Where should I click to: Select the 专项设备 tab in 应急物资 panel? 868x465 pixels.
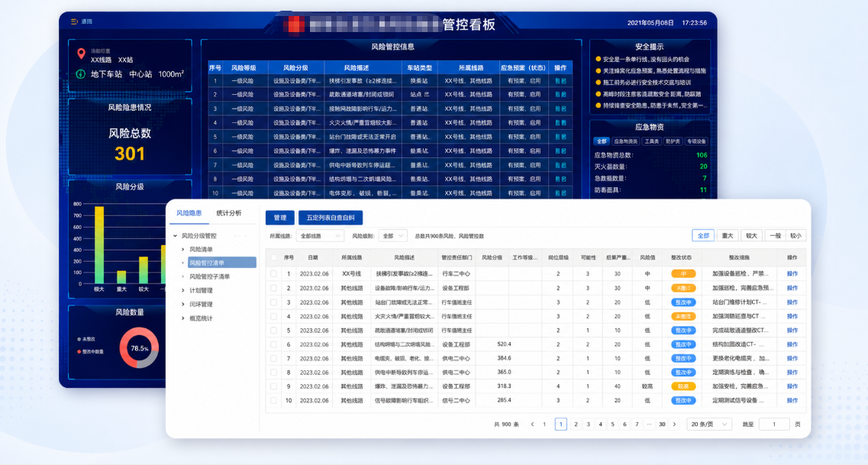696,142
